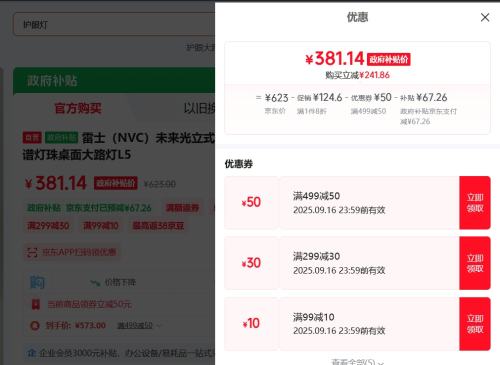This screenshot has height=365, width=500.
Task: Switch to the 以旧换新 tab
Action: coord(199,108)
